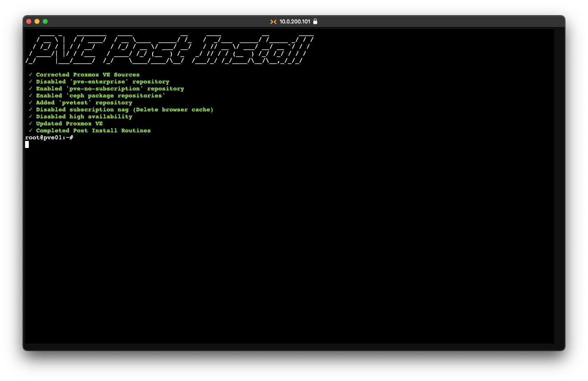
Task: Click the checkmark before 'Completed Post Install Routines'
Action: pyautogui.click(x=30, y=130)
